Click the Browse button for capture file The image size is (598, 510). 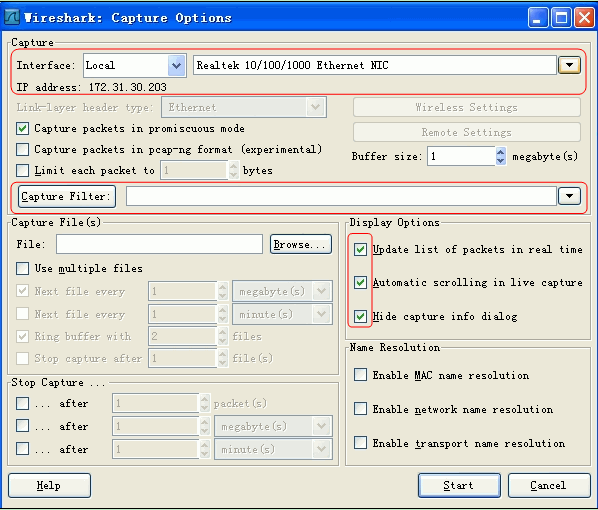pyautogui.click(x=301, y=244)
